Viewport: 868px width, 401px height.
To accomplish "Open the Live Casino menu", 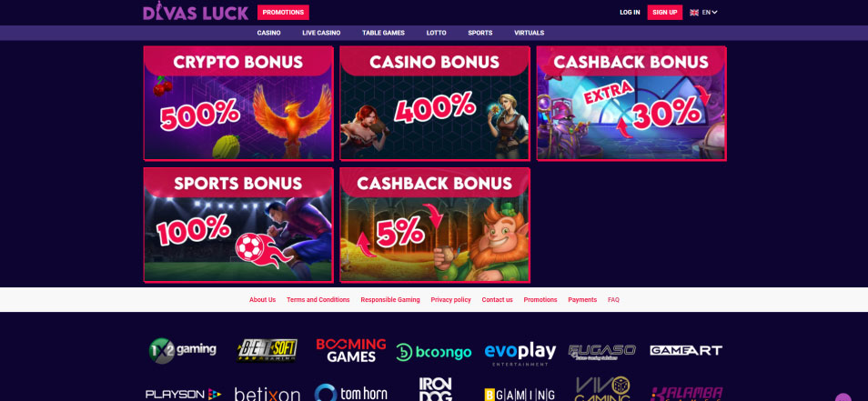I will click(x=321, y=33).
